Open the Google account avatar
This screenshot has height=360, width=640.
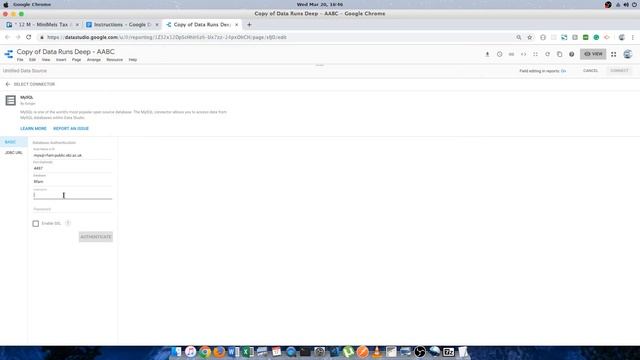click(628, 54)
